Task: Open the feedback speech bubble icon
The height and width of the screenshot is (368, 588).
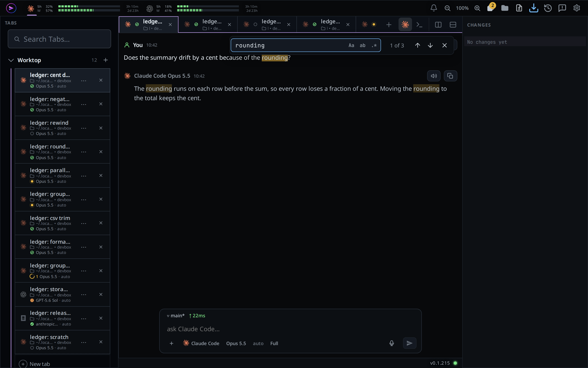Action: point(562,8)
